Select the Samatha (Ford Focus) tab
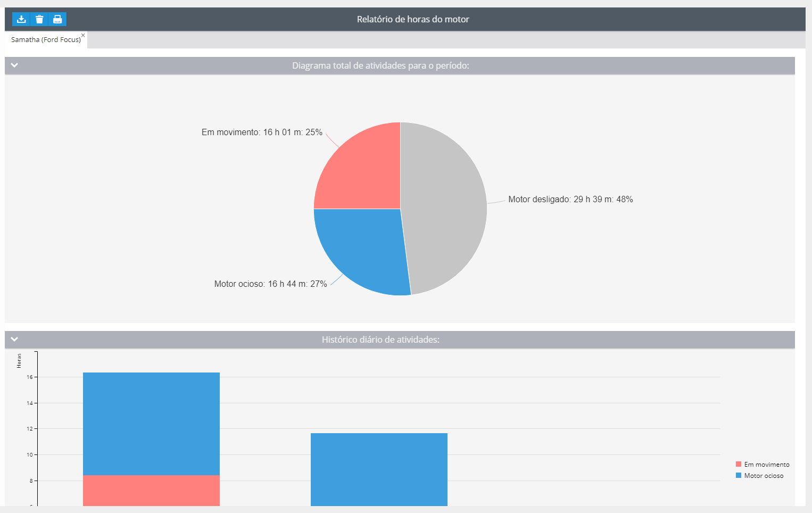 tap(46, 40)
